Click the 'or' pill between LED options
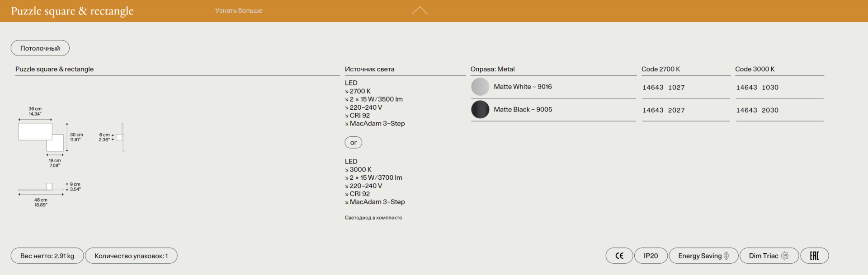The width and height of the screenshot is (868, 275). click(x=353, y=143)
